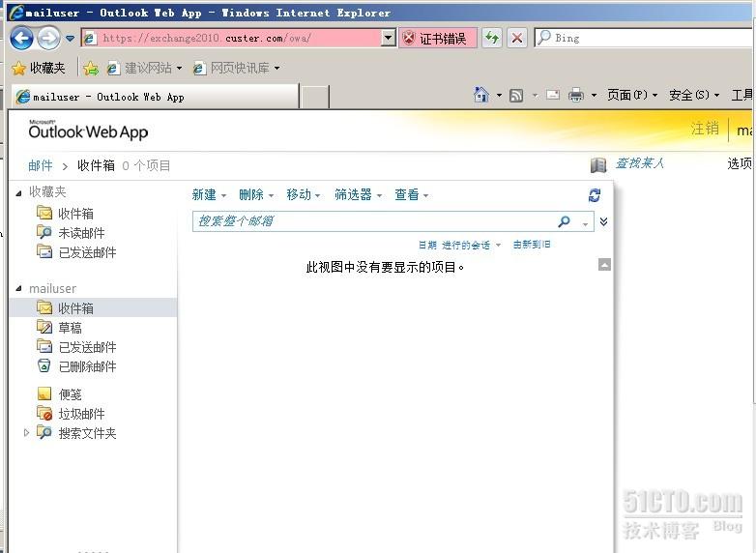Click the Bing search box

click(644, 38)
